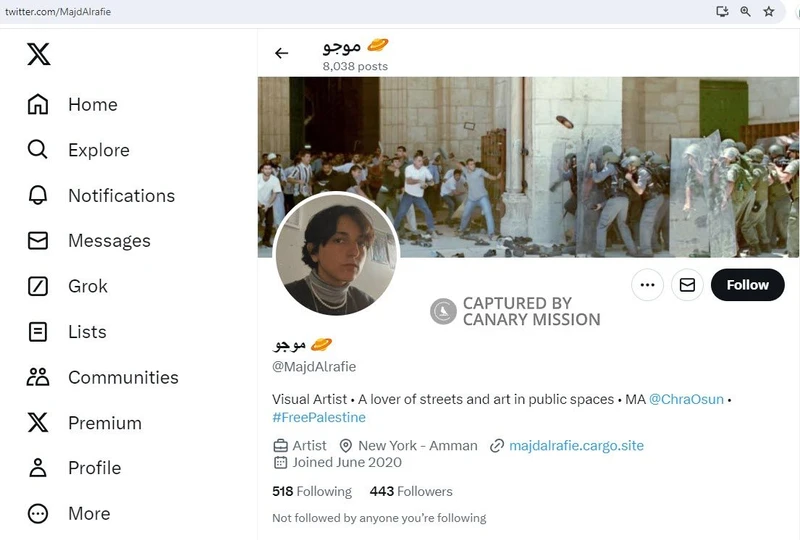The height and width of the screenshot is (540, 800).
Task: Follow the @MajdAlrafie account
Action: (x=747, y=285)
